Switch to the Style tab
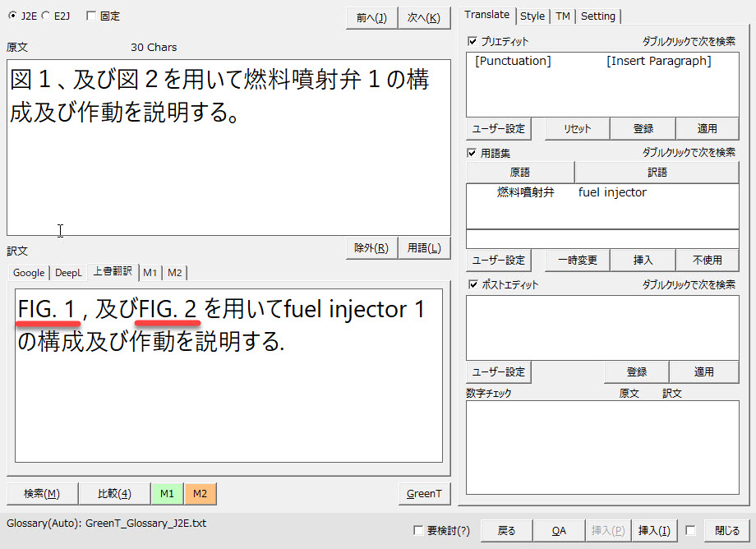 [532, 16]
